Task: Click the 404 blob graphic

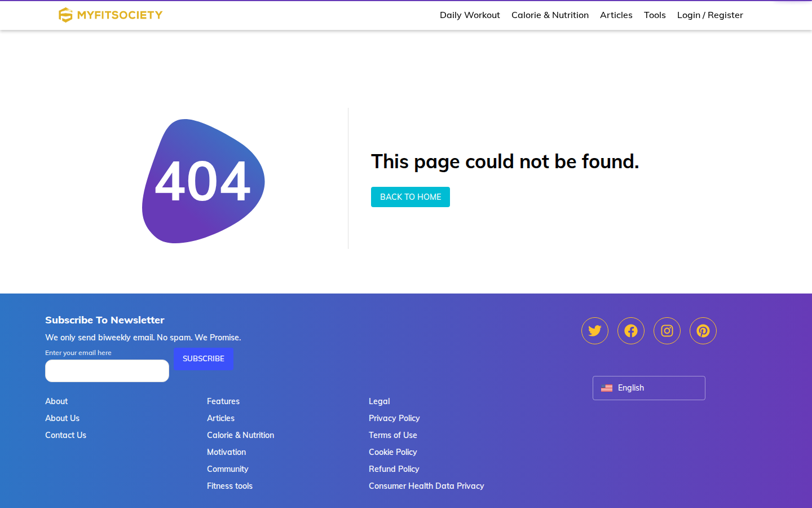Action: (204, 181)
